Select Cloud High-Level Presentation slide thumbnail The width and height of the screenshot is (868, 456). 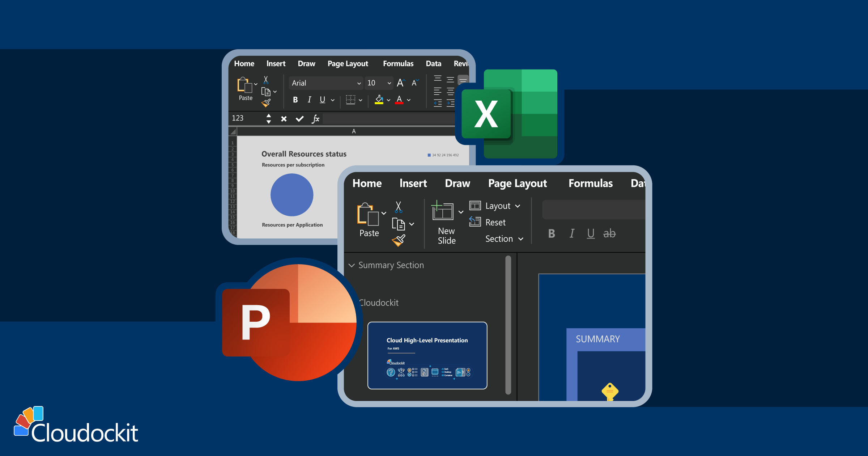tap(427, 355)
